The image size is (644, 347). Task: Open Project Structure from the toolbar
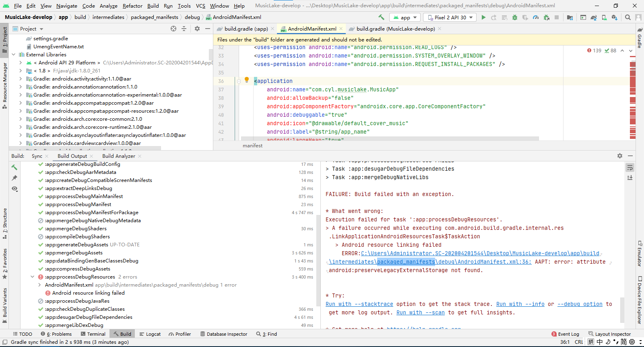(x=570, y=17)
